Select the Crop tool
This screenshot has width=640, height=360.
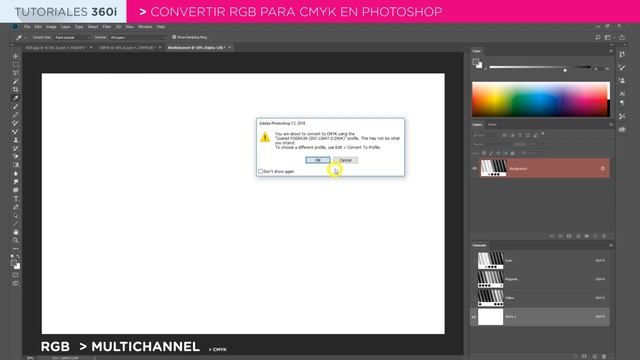click(16, 89)
